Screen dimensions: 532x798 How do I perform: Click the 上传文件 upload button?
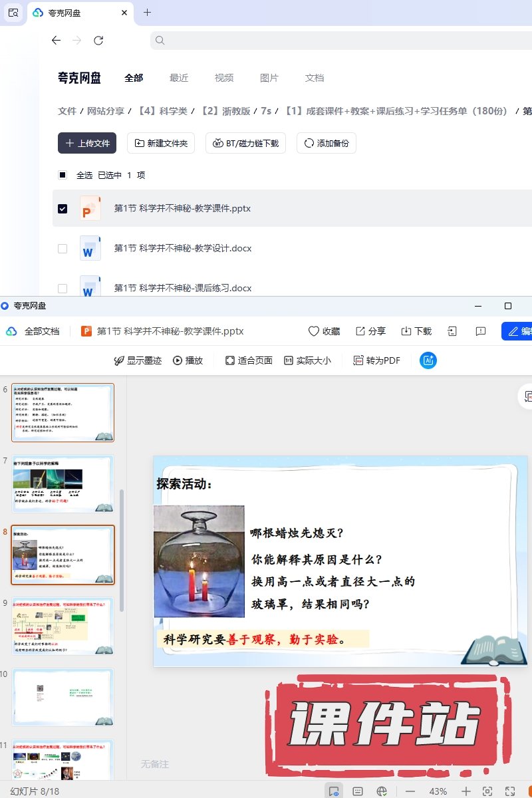click(x=87, y=143)
